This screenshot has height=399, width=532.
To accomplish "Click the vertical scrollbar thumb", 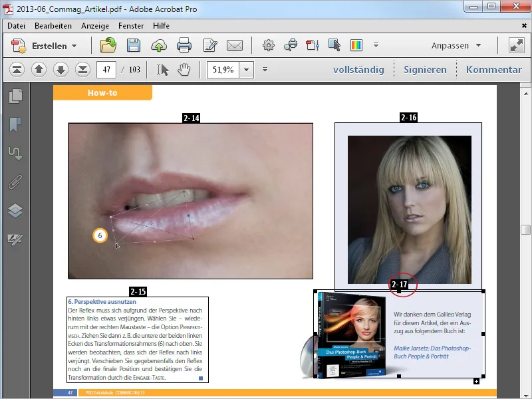I will (x=525, y=229).
